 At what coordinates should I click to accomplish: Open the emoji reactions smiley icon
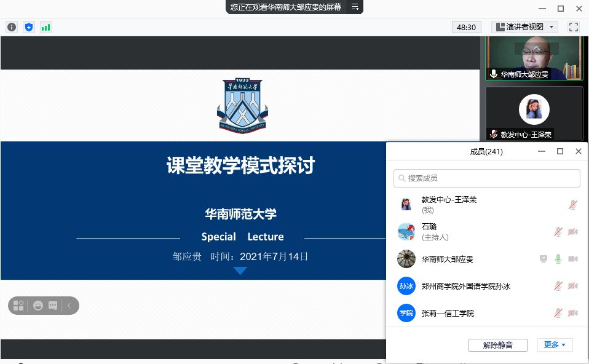(38, 306)
